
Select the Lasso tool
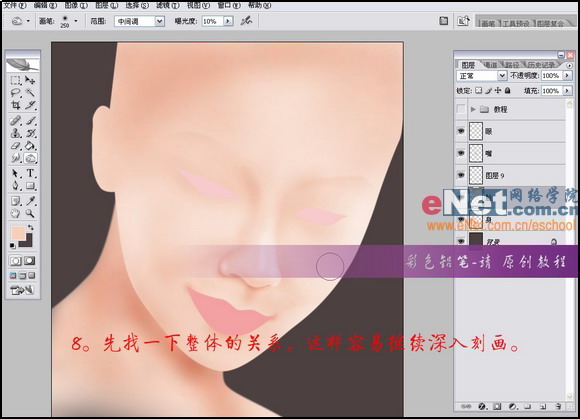point(16,92)
